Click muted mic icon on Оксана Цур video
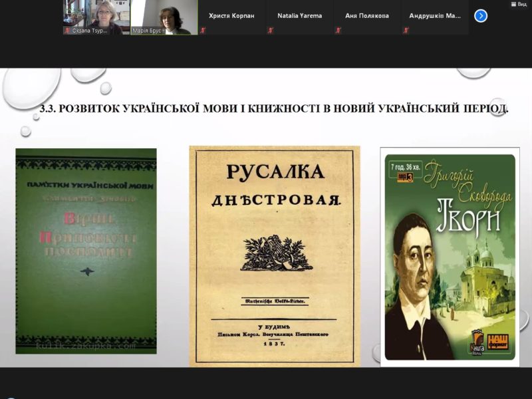 [x=67, y=31]
